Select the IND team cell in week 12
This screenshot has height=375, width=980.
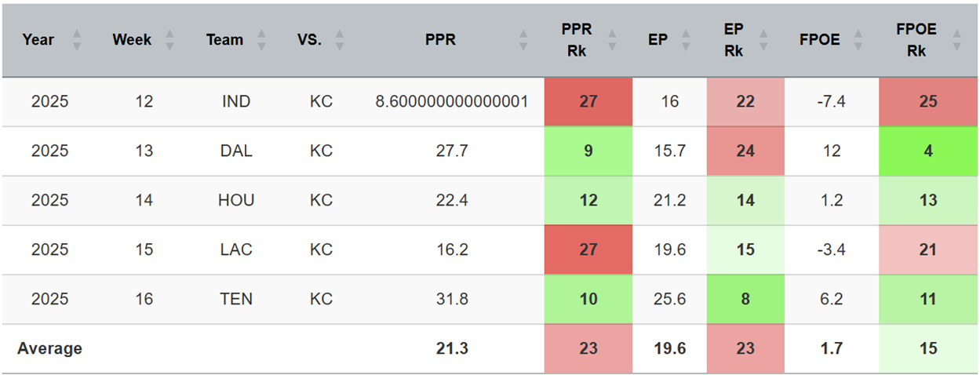pyautogui.click(x=236, y=102)
